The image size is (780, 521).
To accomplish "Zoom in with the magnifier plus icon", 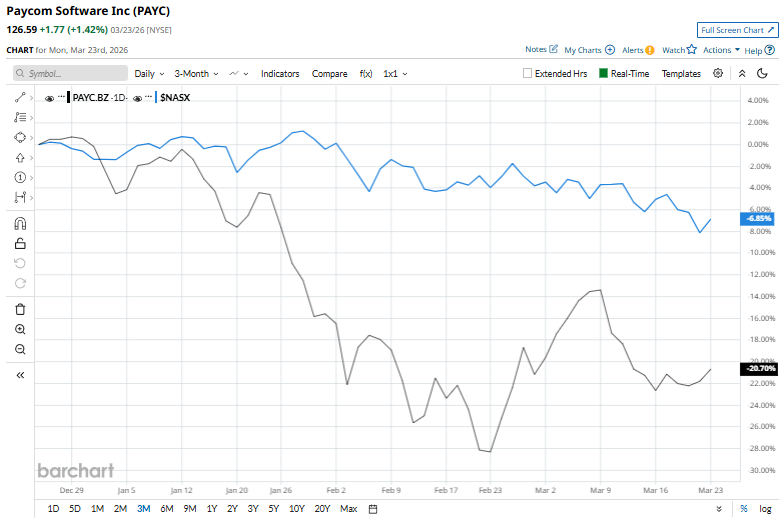I will (x=20, y=329).
